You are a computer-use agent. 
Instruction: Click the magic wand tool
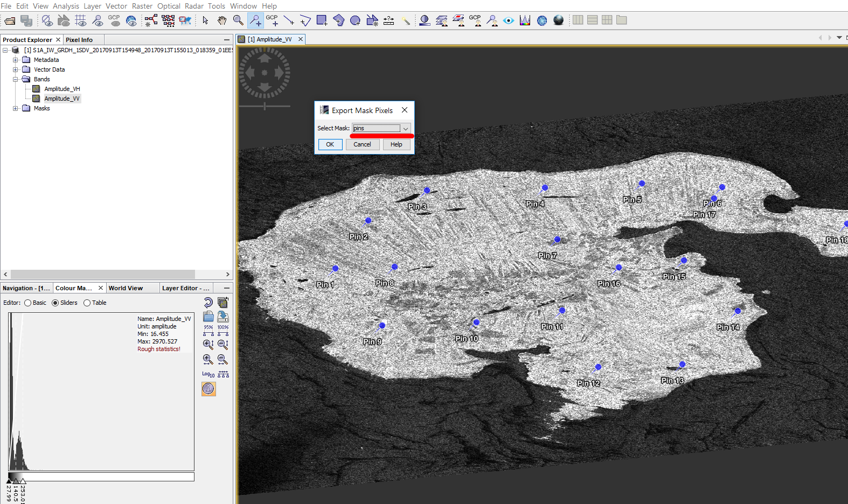(x=406, y=21)
